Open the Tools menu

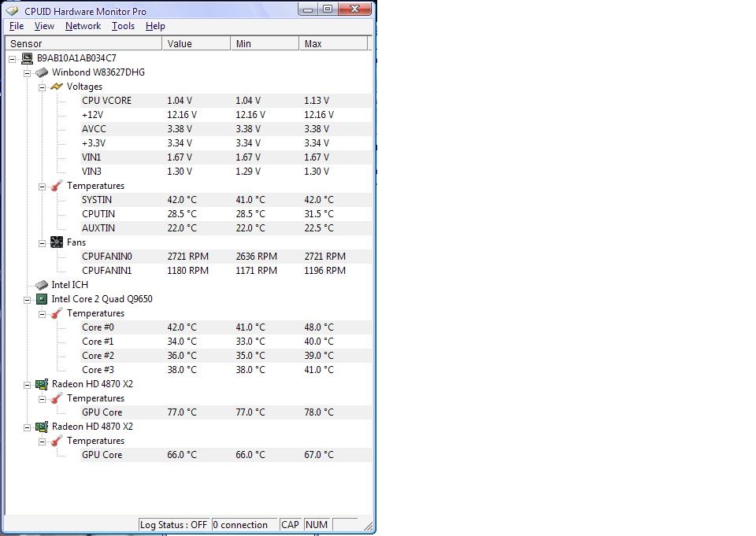tap(123, 26)
